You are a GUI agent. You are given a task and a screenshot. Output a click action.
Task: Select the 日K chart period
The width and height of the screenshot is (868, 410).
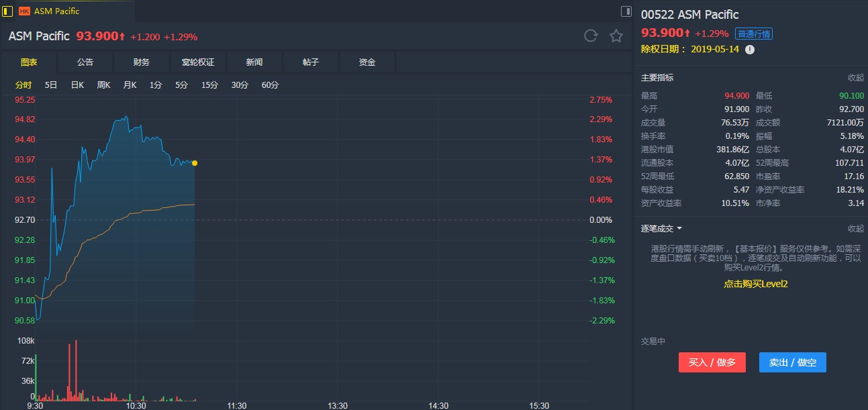[x=77, y=85]
